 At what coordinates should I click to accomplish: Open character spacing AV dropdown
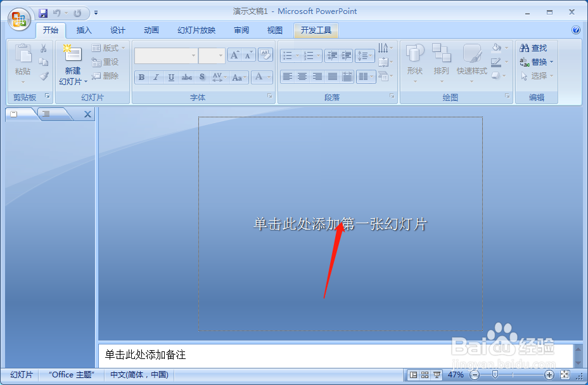tap(219, 77)
